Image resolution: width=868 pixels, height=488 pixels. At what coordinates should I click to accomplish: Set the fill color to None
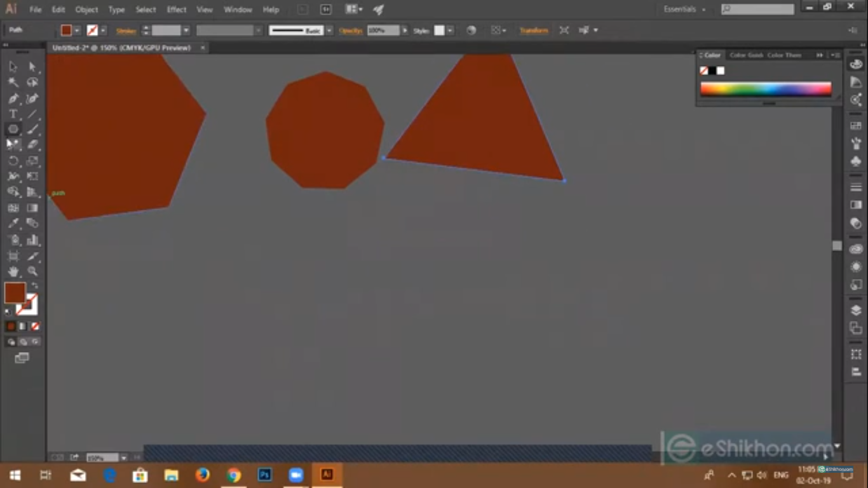[35, 325]
